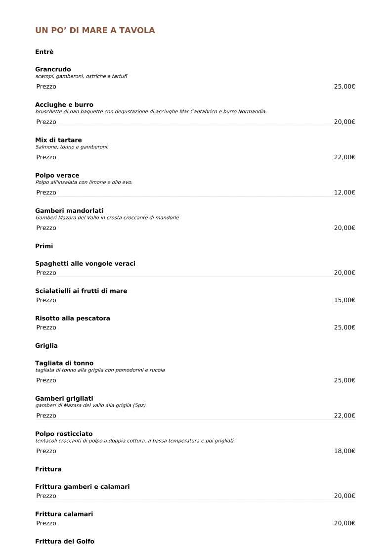Select the Grancrudo dish name

coord(53,69)
